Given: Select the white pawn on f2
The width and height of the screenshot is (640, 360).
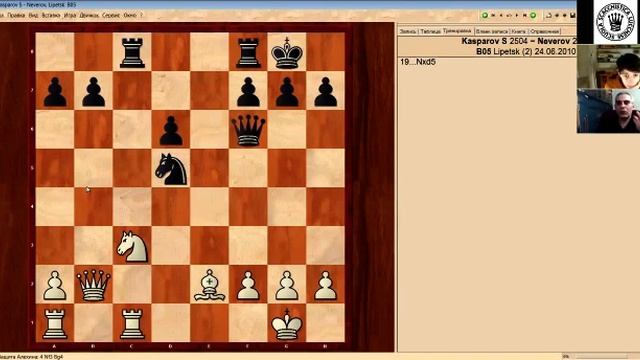Looking at the screenshot, I should [x=248, y=285].
